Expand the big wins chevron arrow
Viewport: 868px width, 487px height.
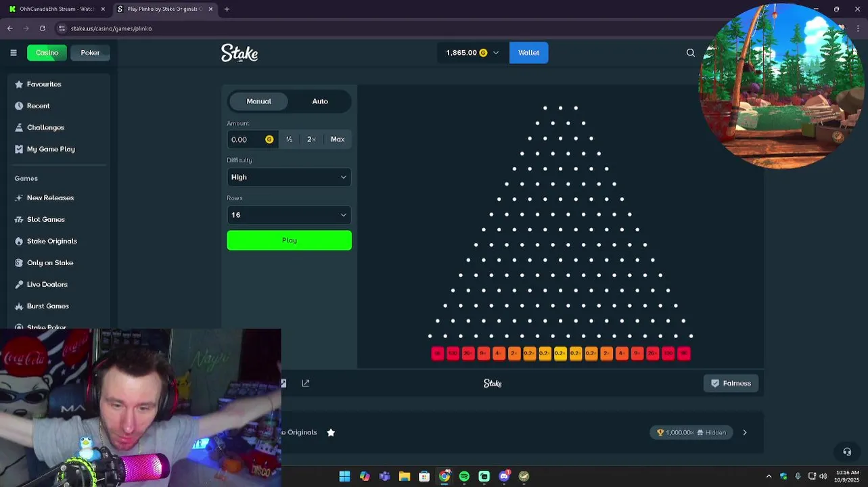[745, 432]
